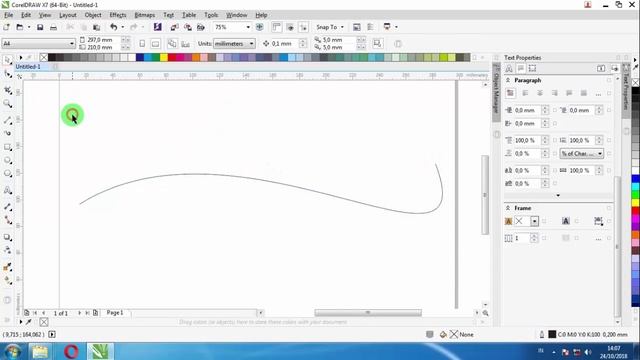
Task: Select the Polygon tool
Action: tap(7, 174)
